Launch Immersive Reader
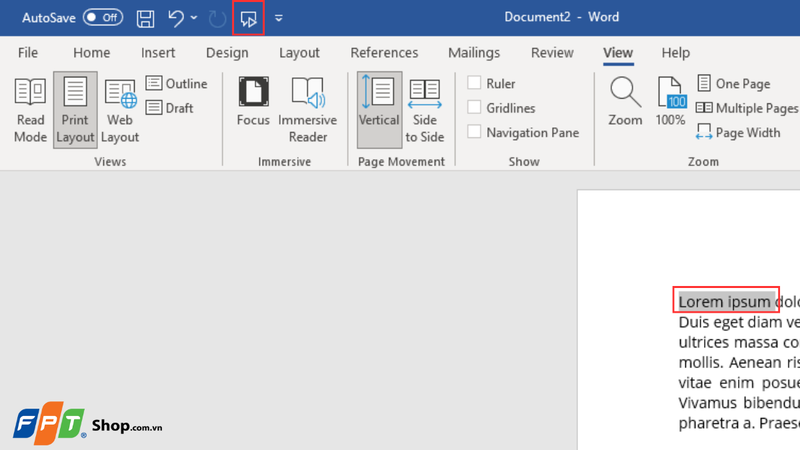 tap(308, 110)
